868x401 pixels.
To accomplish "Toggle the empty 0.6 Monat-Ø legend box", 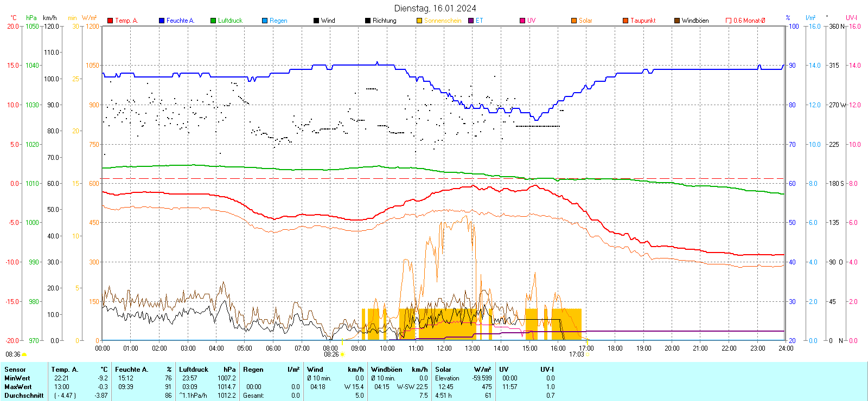I will [x=729, y=21].
